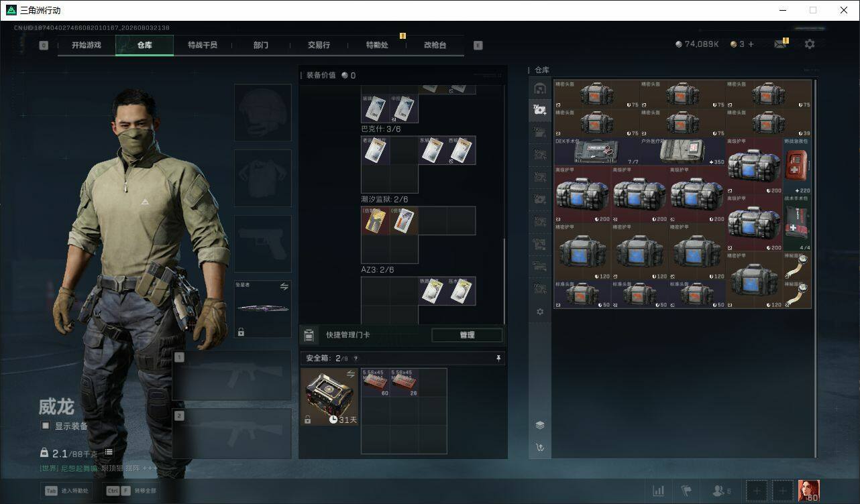
Task: Open the storage sidebar settings gear
Action: click(x=540, y=312)
